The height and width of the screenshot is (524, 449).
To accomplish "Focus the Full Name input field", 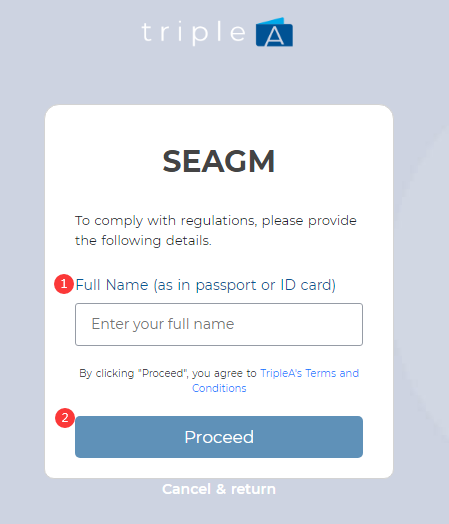I will pos(219,324).
